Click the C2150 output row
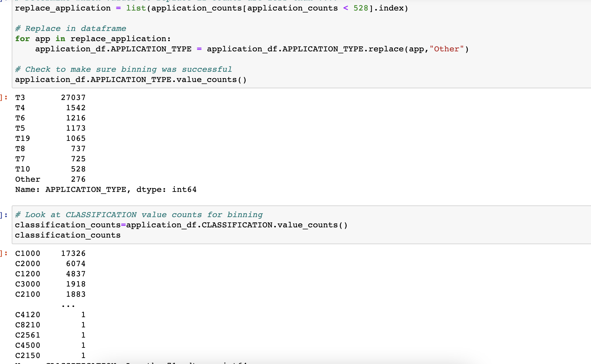The width and height of the screenshot is (591, 364). tap(51, 356)
